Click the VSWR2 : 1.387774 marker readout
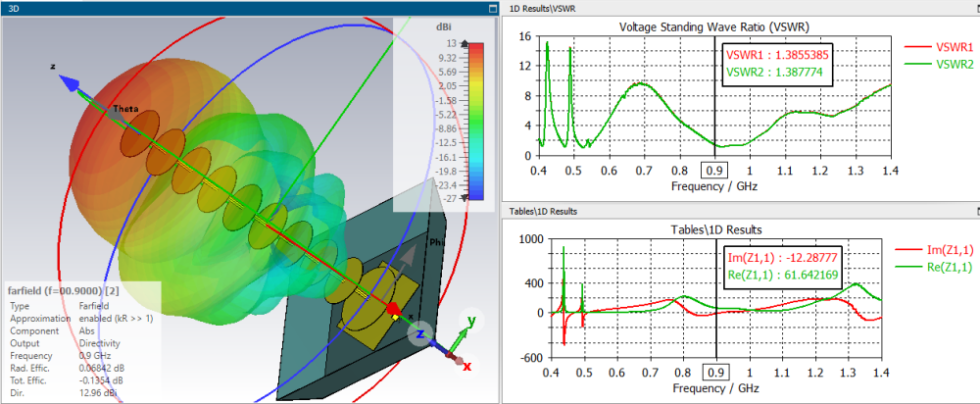 coord(772,72)
